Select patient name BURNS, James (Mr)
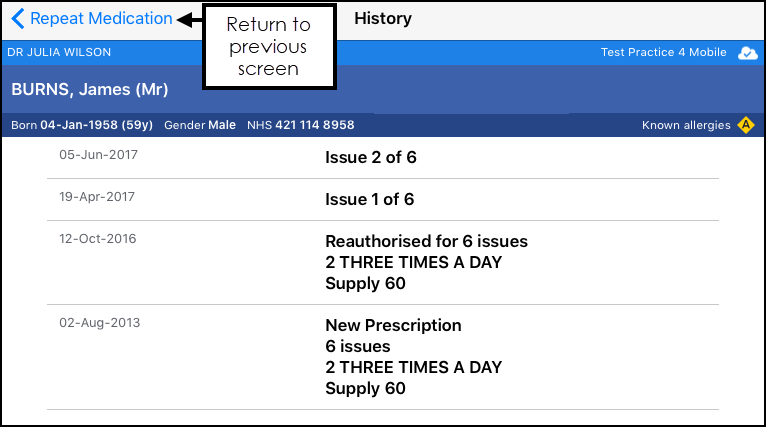This screenshot has height=427, width=766. 89,89
